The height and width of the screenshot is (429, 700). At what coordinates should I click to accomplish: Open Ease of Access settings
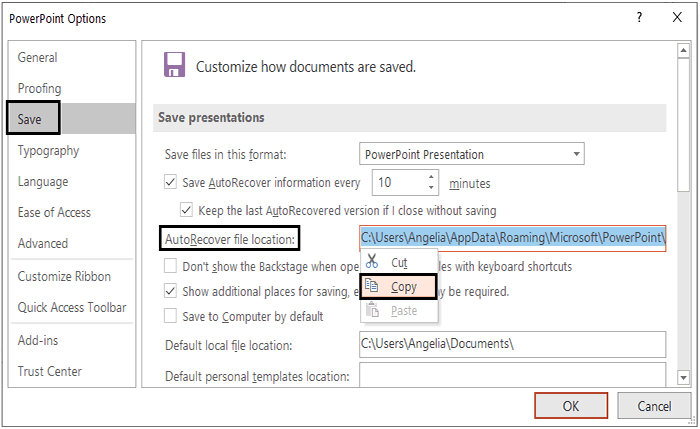point(72,212)
